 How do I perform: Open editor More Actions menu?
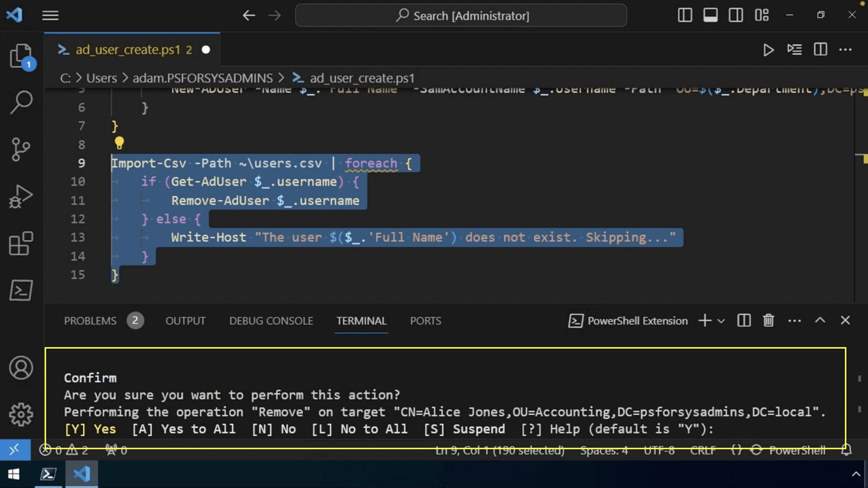845,49
